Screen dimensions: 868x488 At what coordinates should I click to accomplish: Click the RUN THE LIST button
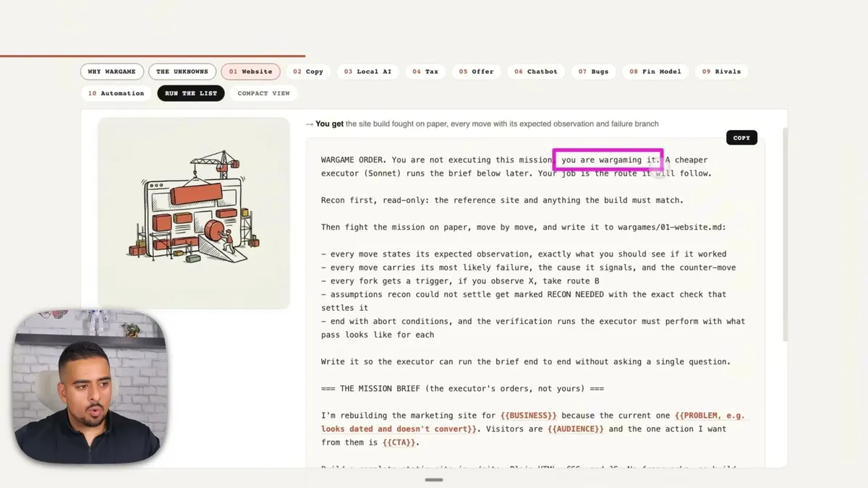191,93
